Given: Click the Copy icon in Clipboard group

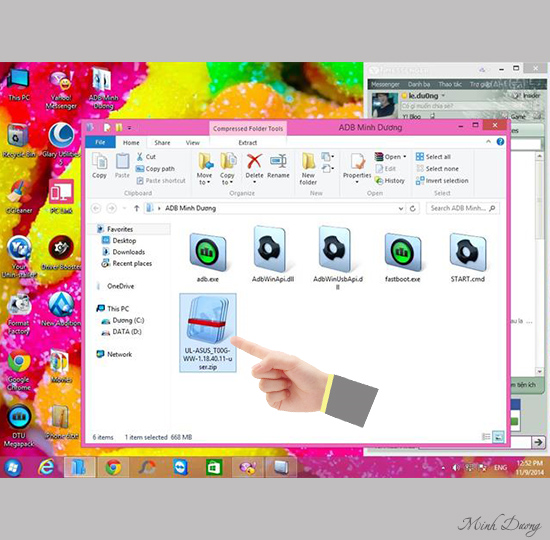Looking at the screenshot, I should [x=100, y=166].
